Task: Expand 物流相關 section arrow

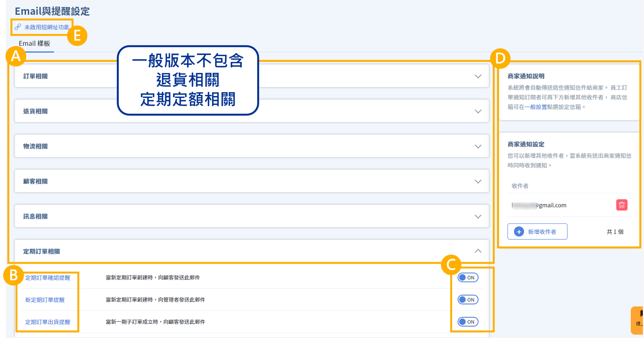Action: (x=478, y=146)
